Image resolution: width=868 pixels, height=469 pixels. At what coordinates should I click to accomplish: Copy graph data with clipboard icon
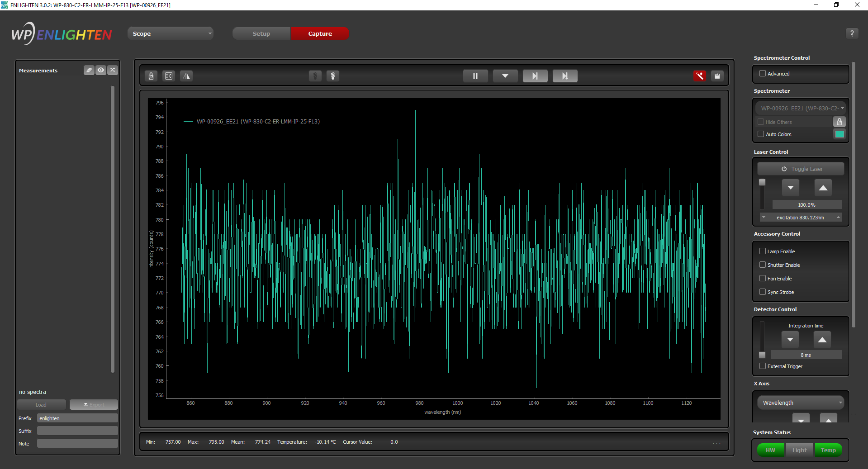(x=717, y=76)
